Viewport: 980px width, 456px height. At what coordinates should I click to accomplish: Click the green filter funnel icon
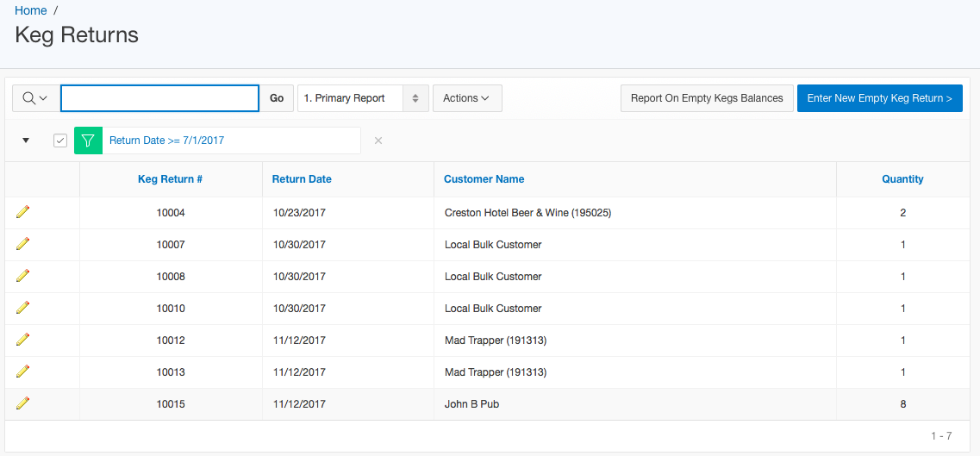pos(88,141)
